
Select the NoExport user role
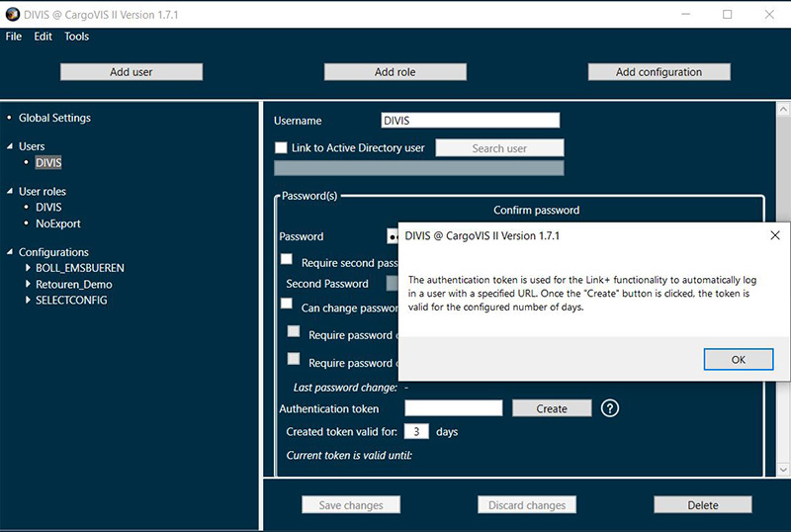[x=58, y=223]
